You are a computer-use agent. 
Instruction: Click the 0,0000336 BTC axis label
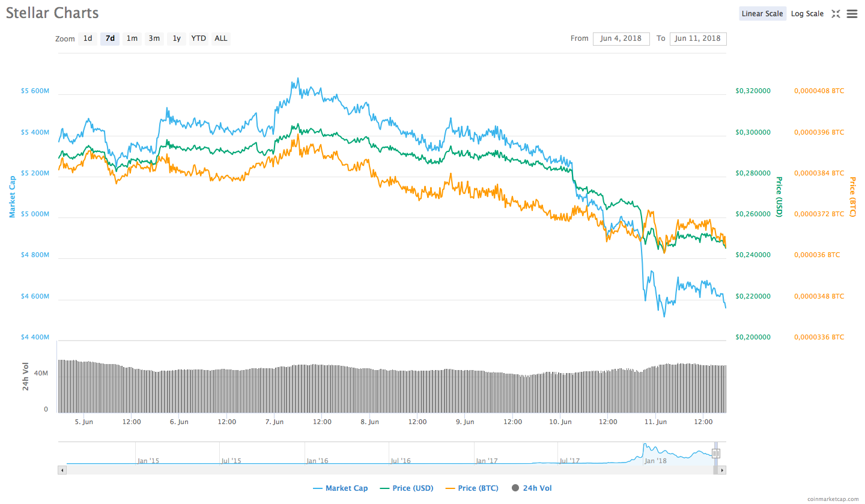pyautogui.click(x=819, y=338)
